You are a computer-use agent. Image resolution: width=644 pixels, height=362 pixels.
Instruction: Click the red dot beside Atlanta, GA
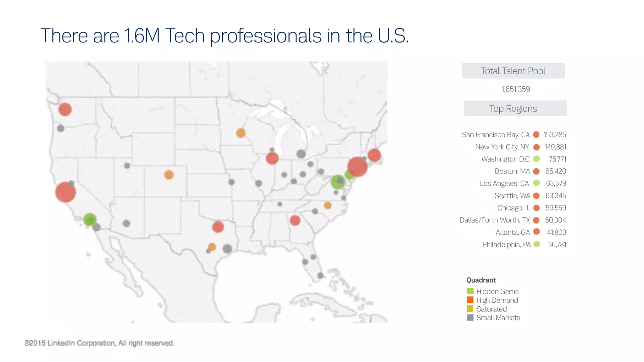point(536,232)
